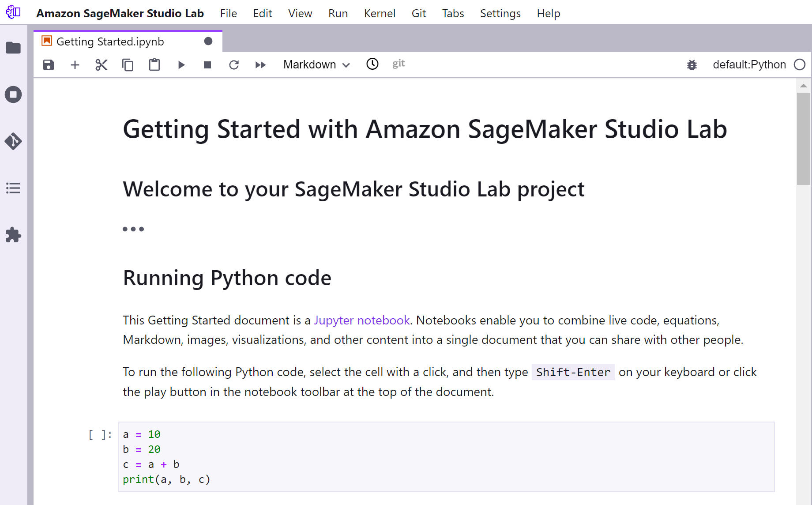Show the table of contents panel
Image resolution: width=812 pixels, height=505 pixels.
point(13,188)
